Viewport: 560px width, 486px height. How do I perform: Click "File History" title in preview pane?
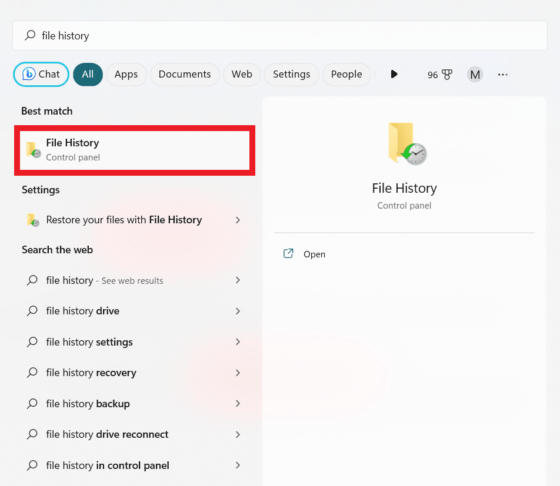coord(404,188)
